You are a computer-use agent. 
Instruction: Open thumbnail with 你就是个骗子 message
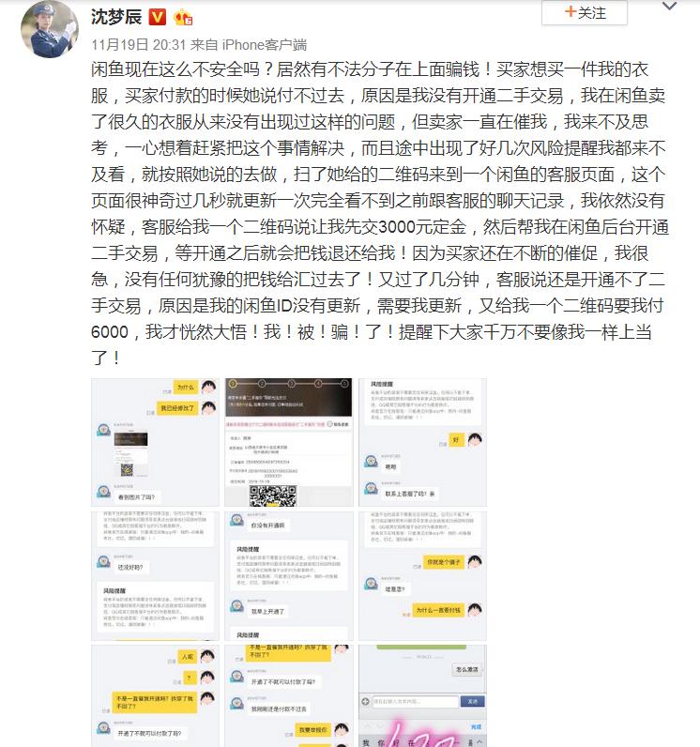point(423,576)
